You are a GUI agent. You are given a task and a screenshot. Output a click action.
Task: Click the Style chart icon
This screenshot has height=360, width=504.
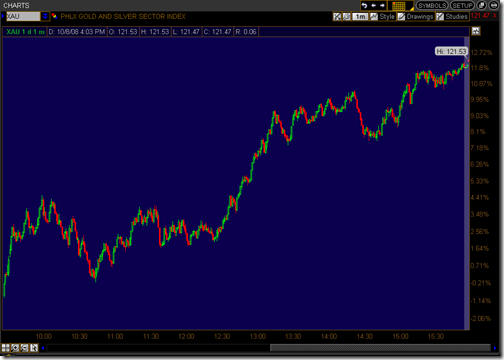pos(374,16)
